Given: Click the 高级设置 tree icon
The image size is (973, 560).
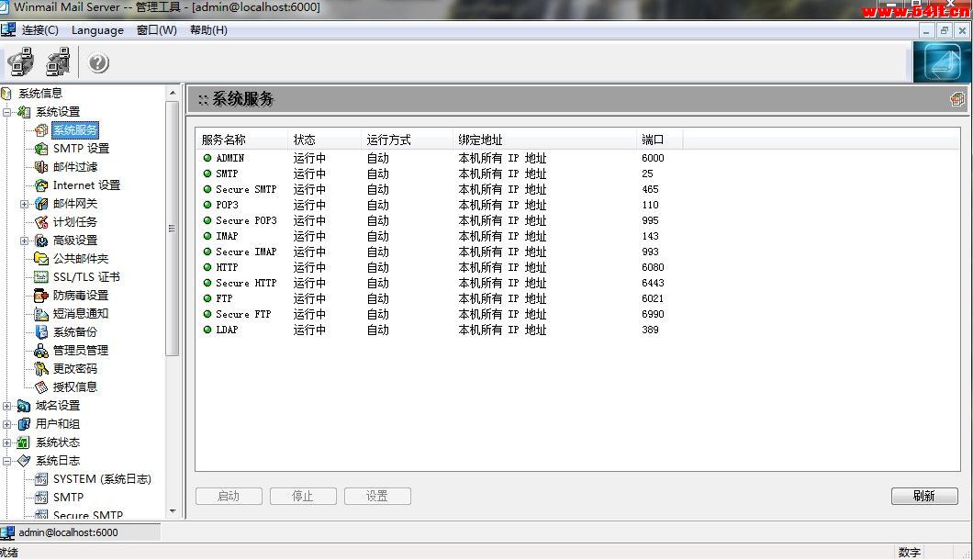Looking at the screenshot, I should coord(41,241).
